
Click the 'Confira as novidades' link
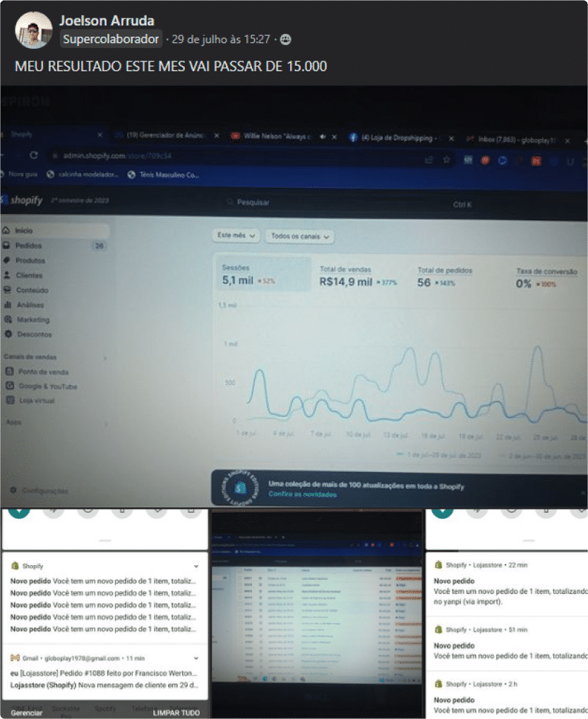pos(301,495)
